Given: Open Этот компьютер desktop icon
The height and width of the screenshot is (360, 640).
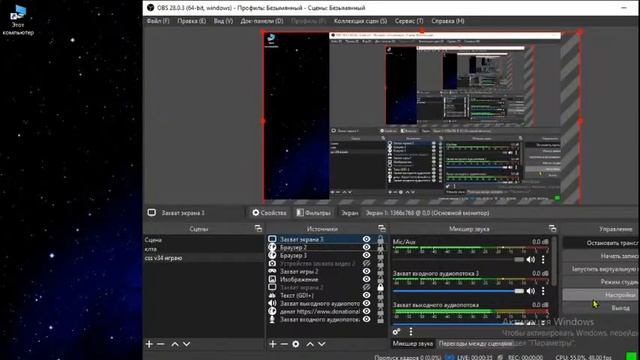Looking at the screenshot, I should (x=18, y=21).
